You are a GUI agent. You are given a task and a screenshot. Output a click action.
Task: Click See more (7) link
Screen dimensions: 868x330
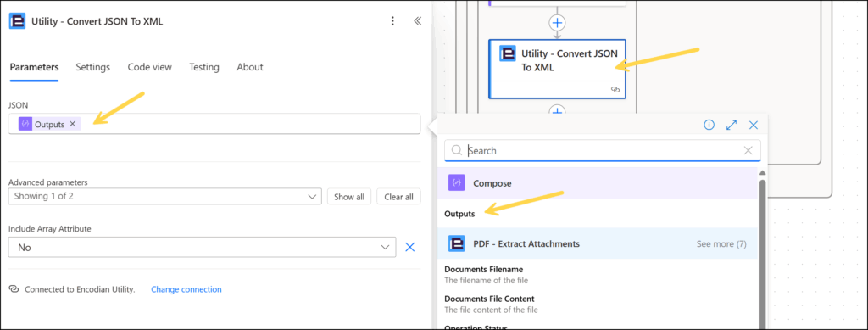721,243
